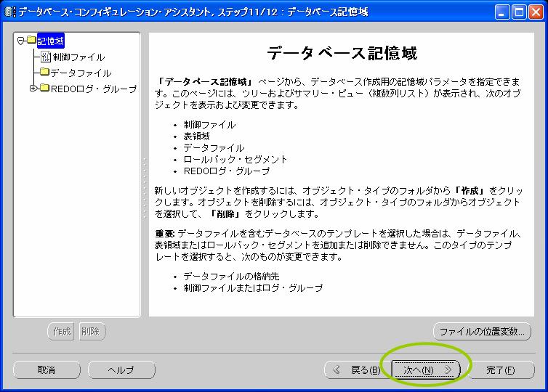This screenshot has width=548, height=392.
Task: Select REDOログ・グループ tree item
Action: [x=94, y=89]
